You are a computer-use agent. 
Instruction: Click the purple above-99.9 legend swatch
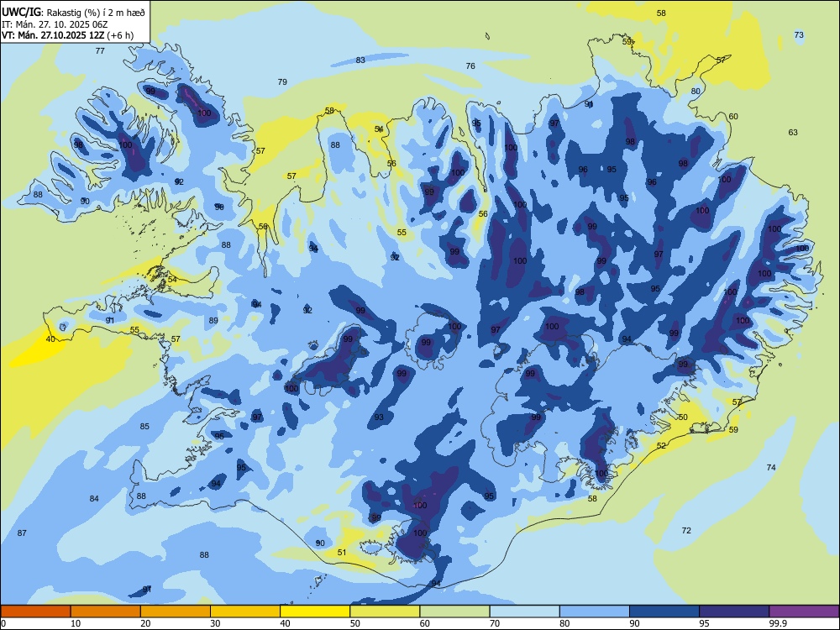[804, 612]
